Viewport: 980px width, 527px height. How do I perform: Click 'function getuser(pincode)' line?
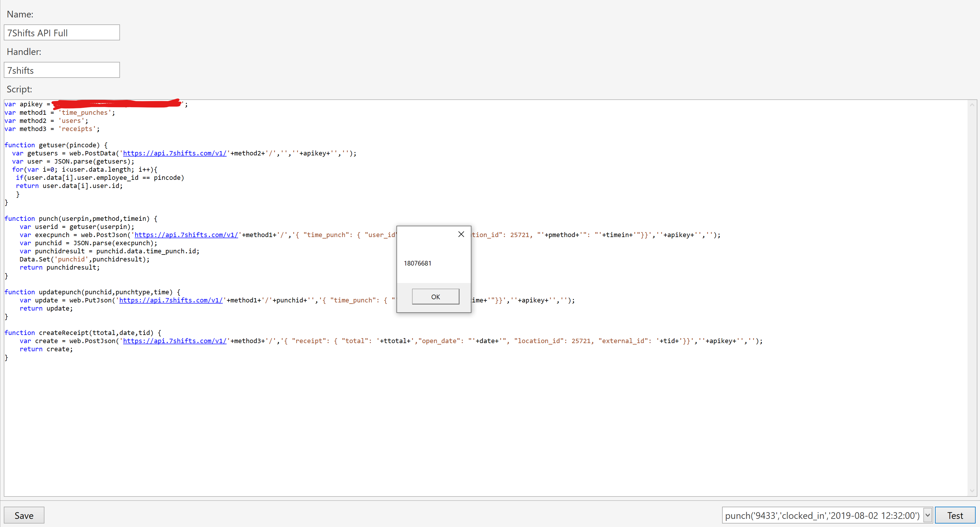(56, 145)
